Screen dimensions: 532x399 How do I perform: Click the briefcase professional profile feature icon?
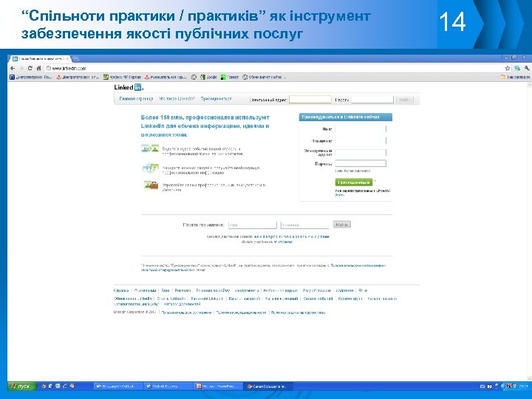point(151,185)
